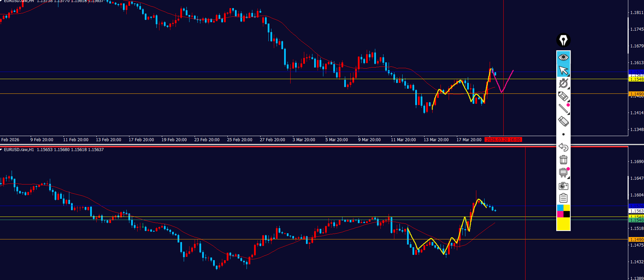
Task: Click the orange 1.1490 price label on H4 chart
Action: (x=636, y=94)
